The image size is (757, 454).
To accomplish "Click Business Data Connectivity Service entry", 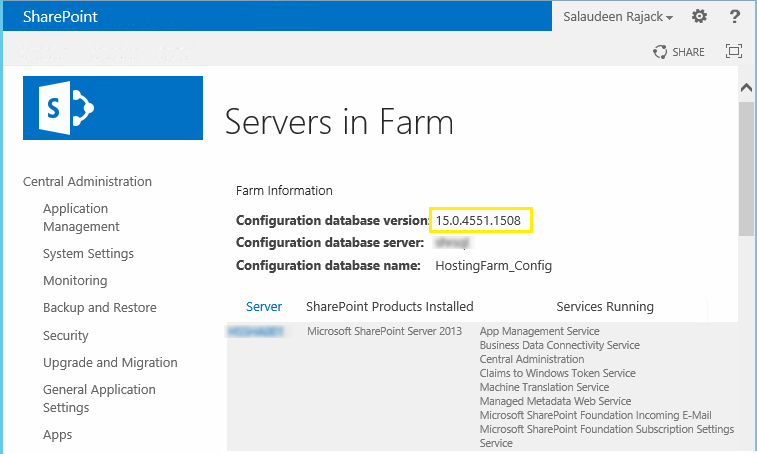I will [x=560, y=345].
